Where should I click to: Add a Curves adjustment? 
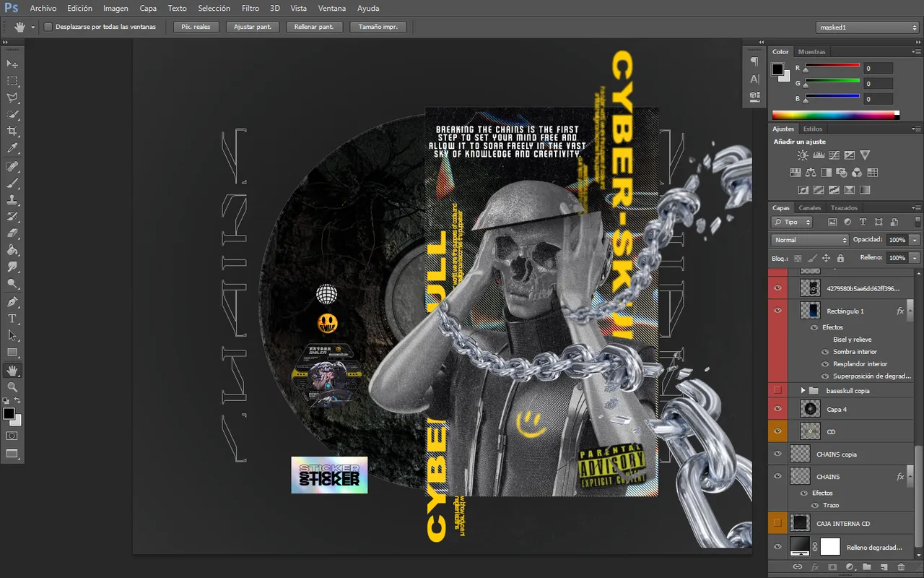[x=834, y=155]
